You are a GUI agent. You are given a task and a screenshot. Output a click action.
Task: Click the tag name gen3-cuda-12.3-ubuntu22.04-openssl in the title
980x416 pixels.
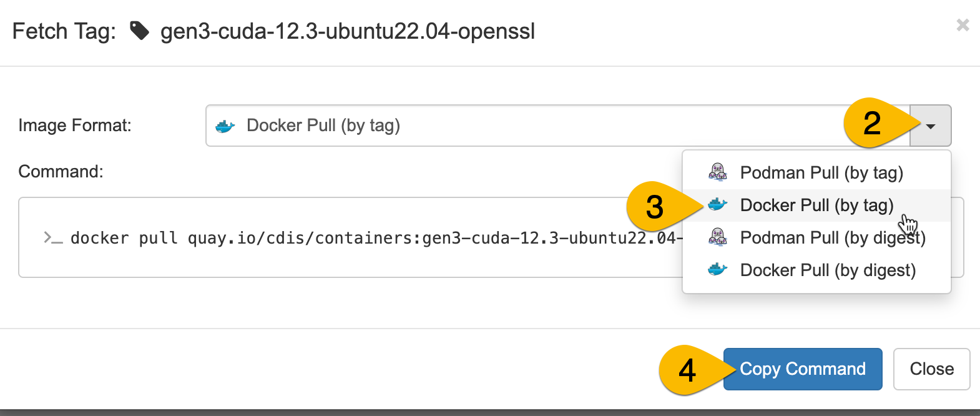pos(348,31)
